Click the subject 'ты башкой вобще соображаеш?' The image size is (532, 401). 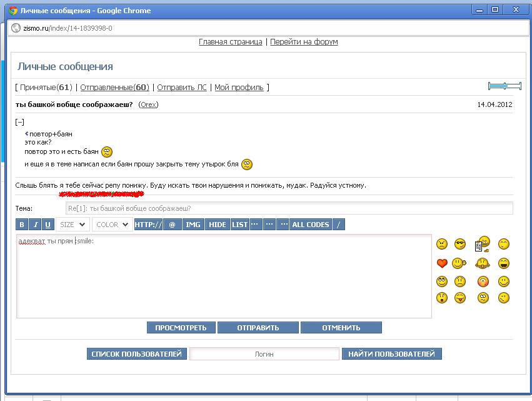74,104
